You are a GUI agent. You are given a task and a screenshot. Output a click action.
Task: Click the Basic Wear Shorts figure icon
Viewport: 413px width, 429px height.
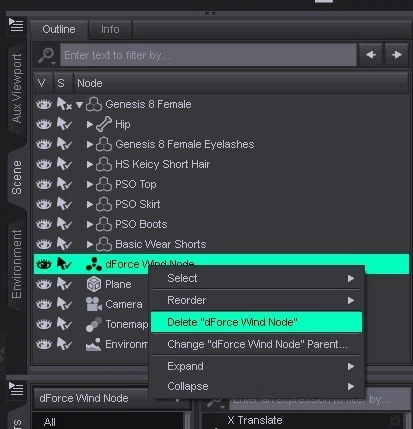104,244
